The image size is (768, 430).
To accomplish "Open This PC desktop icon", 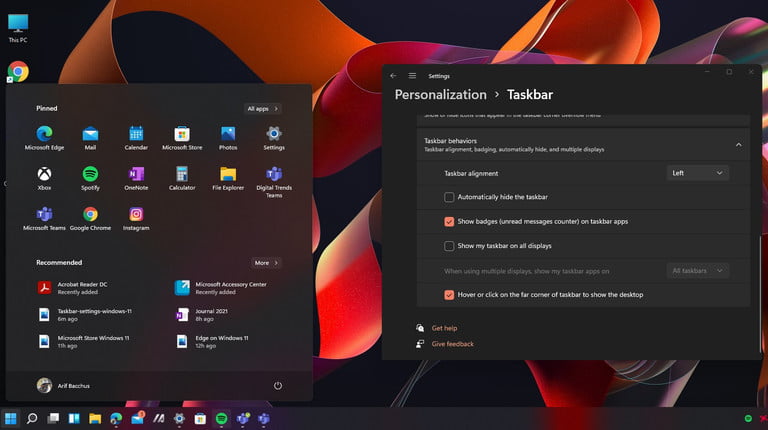I will point(18,28).
